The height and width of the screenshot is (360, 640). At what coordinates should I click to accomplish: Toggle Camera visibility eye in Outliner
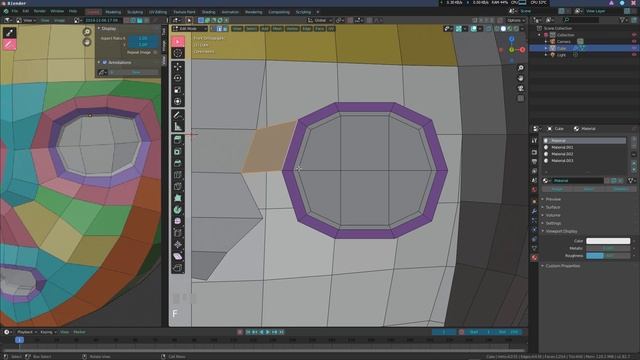(x=634, y=42)
